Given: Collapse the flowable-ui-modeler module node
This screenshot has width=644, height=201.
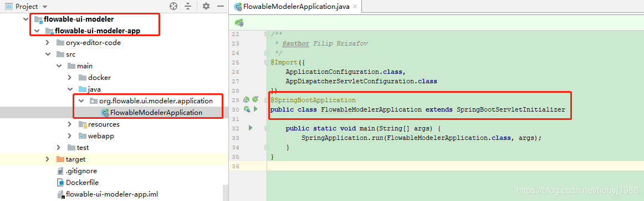Looking at the screenshot, I should [27, 19].
